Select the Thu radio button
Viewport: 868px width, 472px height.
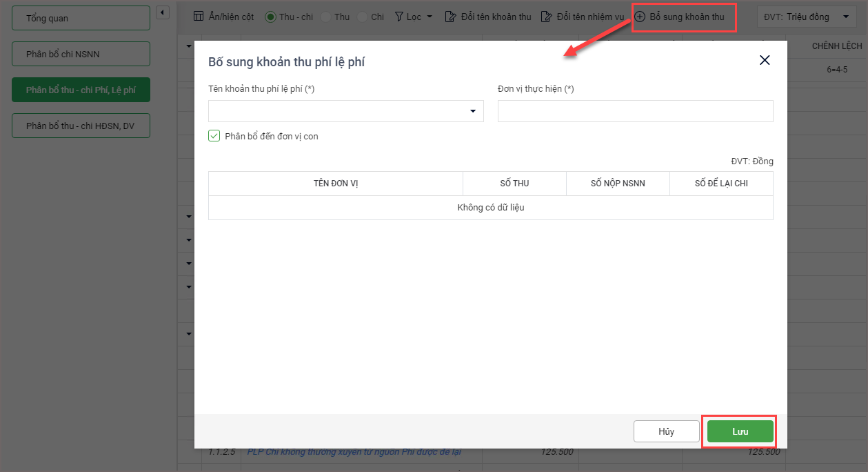click(x=326, y=17)
